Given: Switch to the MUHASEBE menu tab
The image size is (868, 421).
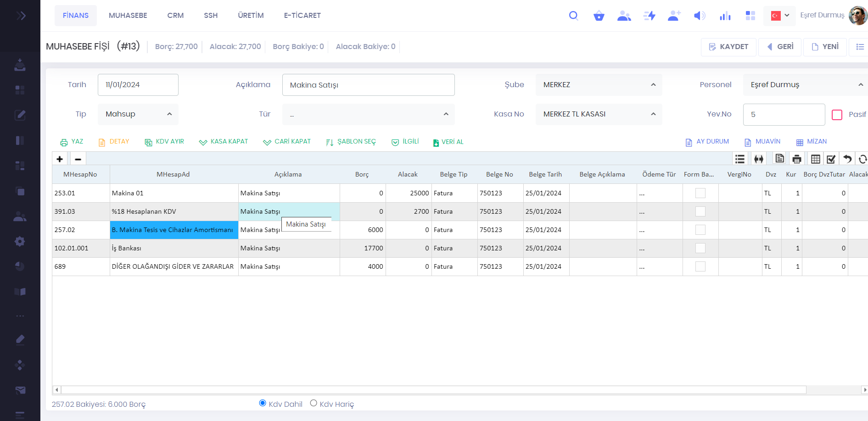Looking at the screenshot, I should (x=128, y=16).
